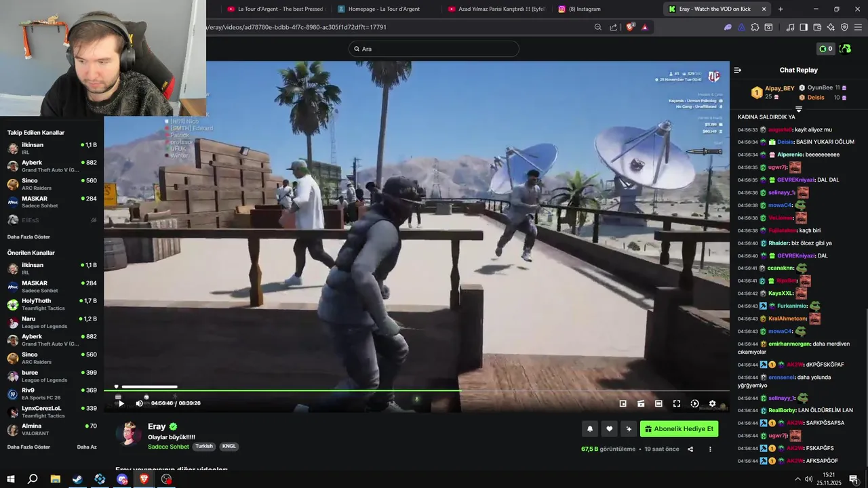Viewport: 868px width, 488px height.
Task: Expand recommended channels with Daha Fazla Göster
Action: pyautogui.click(x=28, y=447)
